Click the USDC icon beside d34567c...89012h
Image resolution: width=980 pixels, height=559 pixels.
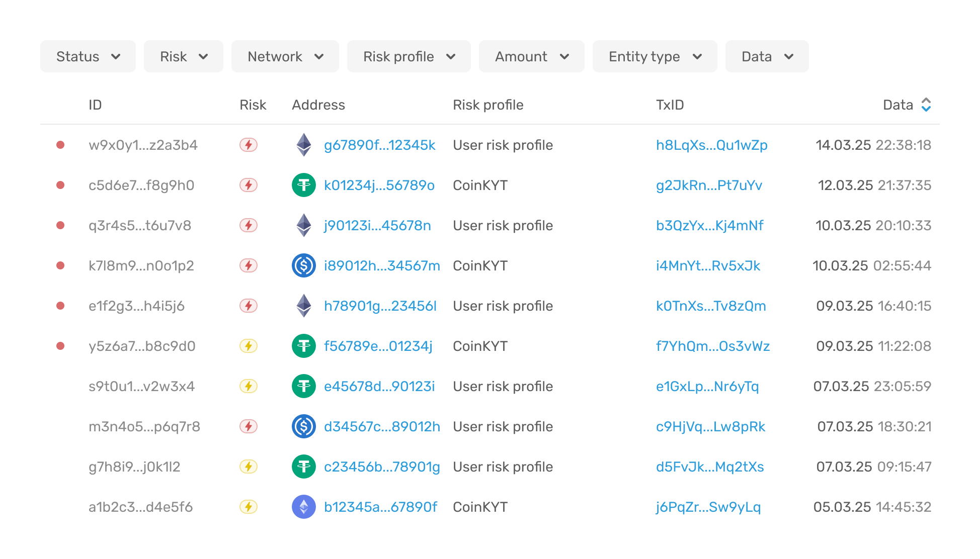tap(304, 426)
